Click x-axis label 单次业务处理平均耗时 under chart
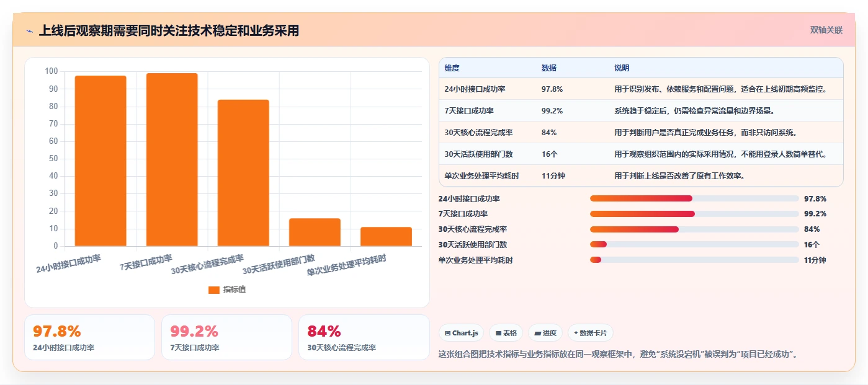868x385 pixels. click(x=346, y=266)
